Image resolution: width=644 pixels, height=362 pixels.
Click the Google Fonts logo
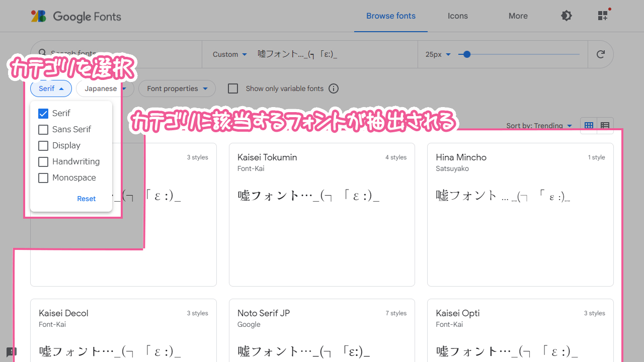point(76,16)
